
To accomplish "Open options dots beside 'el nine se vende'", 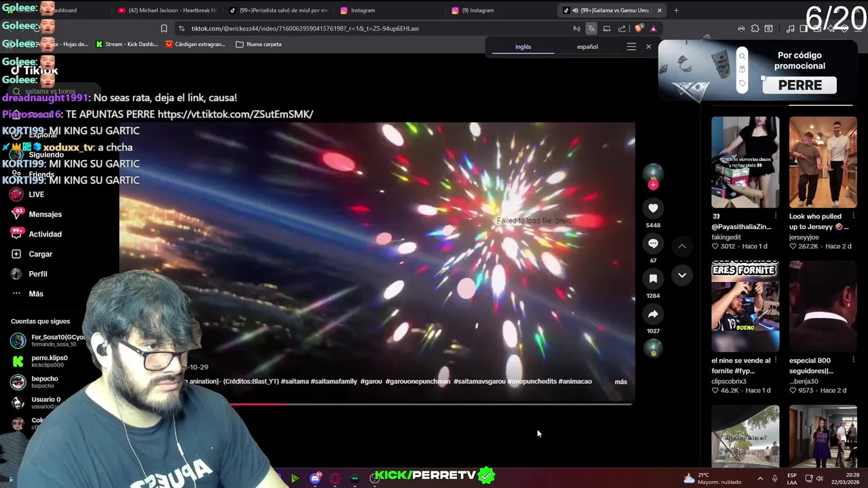I will (x=776, y=361).
